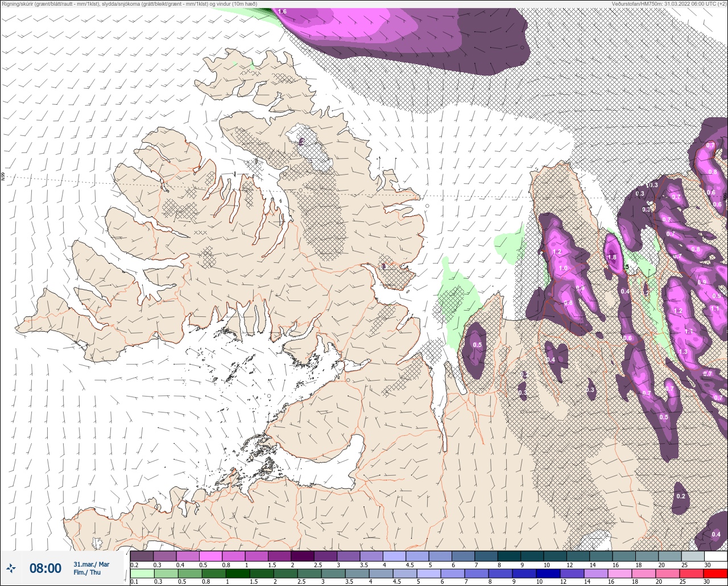Viewport: 728px width, 586px height.
Task: Select dark purple 0.2 swatch in snow legend
Action: (x=142, y=556)
